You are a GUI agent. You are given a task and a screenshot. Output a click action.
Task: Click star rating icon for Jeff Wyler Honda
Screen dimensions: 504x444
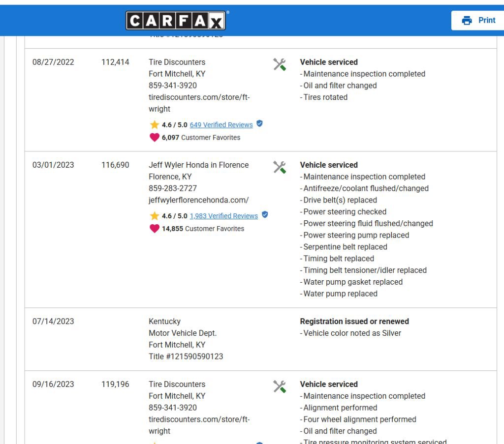[x=154, y=216]
